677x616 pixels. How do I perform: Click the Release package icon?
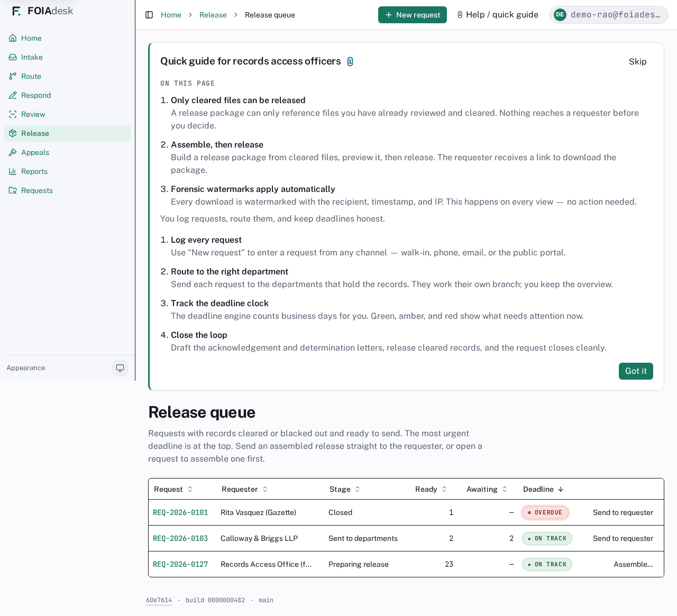click(13, 133)
